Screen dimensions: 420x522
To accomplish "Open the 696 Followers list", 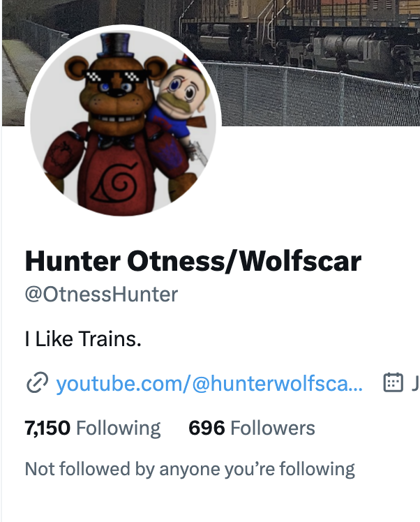I will pos(252,428).
